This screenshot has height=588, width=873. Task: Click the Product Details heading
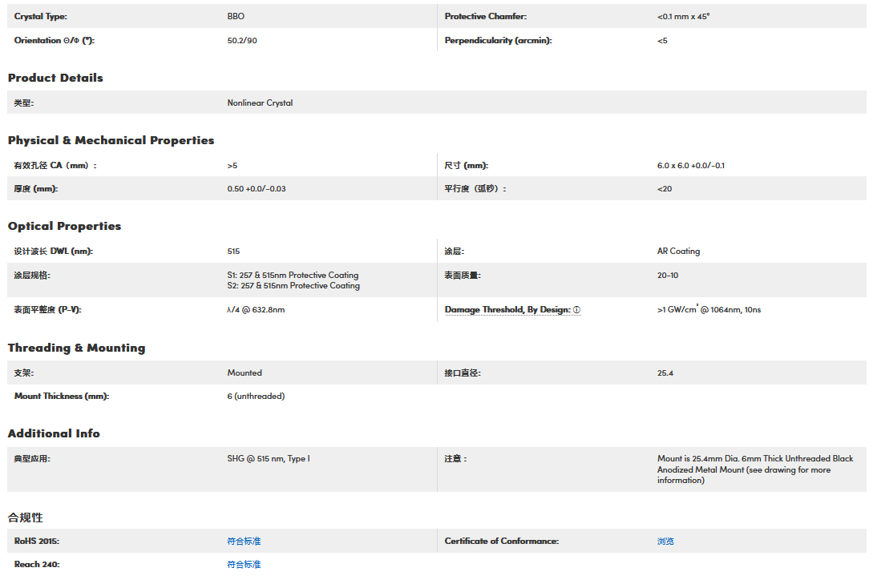pos(55,78)
